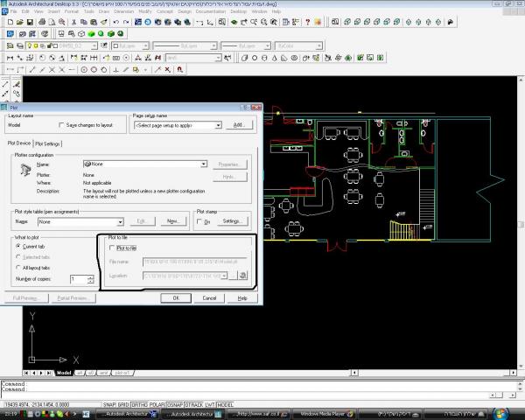The height and width of the screenshot is (420, 525).
Task: Click the Line draw tool in left toolbar
Action: click(6, 84)
